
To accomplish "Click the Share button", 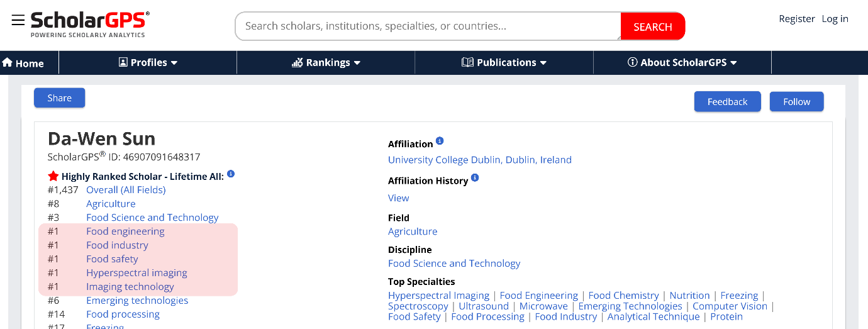I will point(59,98).
